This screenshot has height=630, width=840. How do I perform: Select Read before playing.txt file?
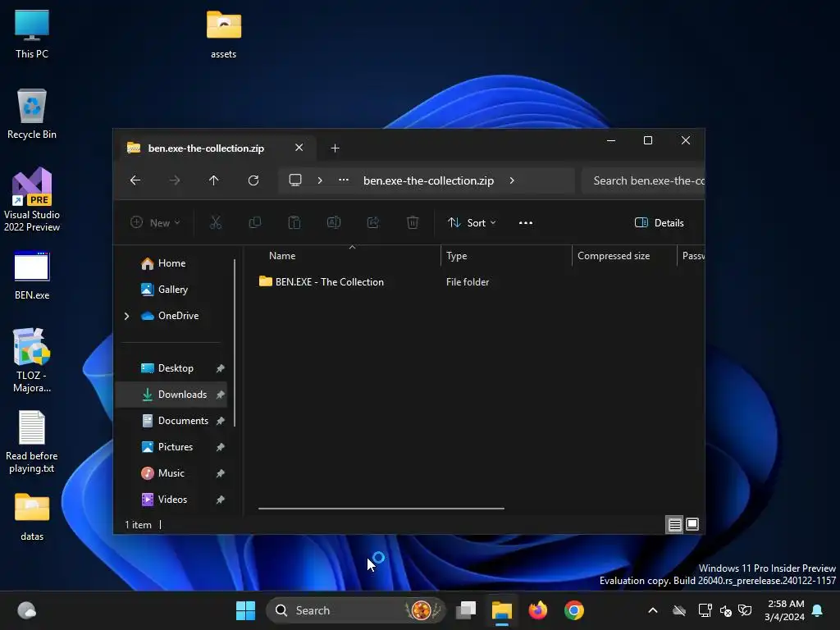(x=32, y=442)
